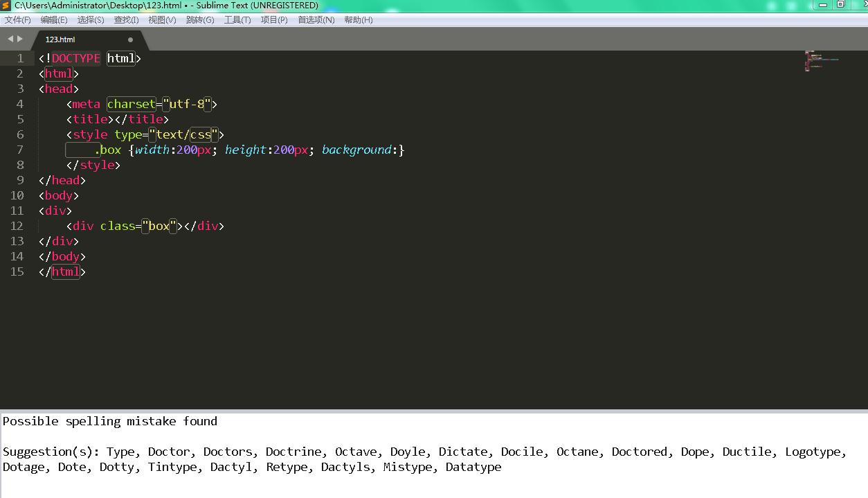Click the "box" class value on line 12
Screen dimensions: 868x498
pyautogui.click(x=159, y=226)
